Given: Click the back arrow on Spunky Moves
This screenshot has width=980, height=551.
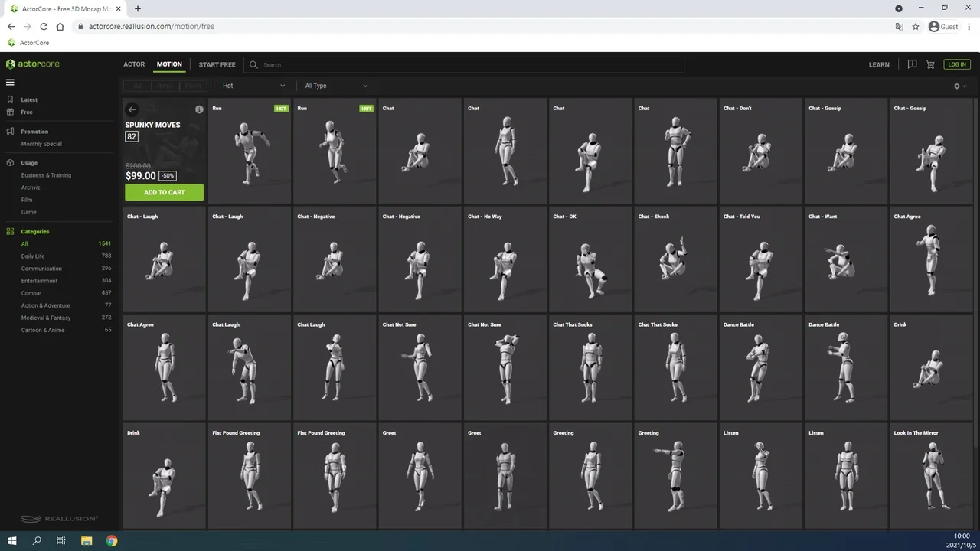Looking at the screenshot, I should point(132,109).
